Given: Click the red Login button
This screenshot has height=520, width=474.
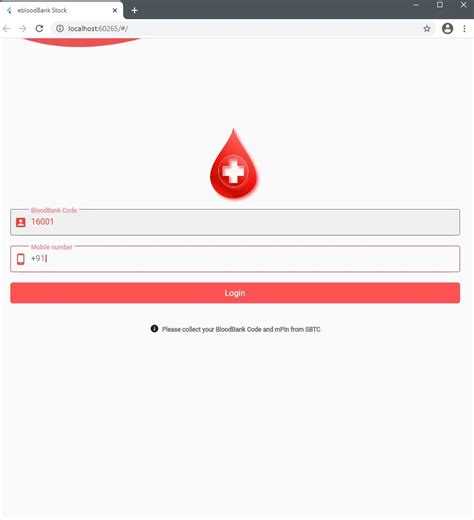Looking at the screenshot, I should click(x=235, y=293).
